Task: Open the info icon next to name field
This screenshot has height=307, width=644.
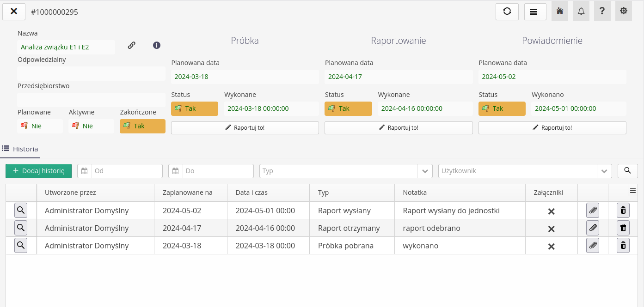Action: click(x=157, y=45)
